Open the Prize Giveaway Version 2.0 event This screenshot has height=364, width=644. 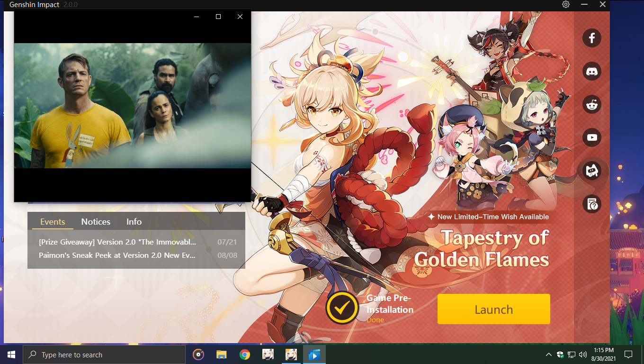117,242
